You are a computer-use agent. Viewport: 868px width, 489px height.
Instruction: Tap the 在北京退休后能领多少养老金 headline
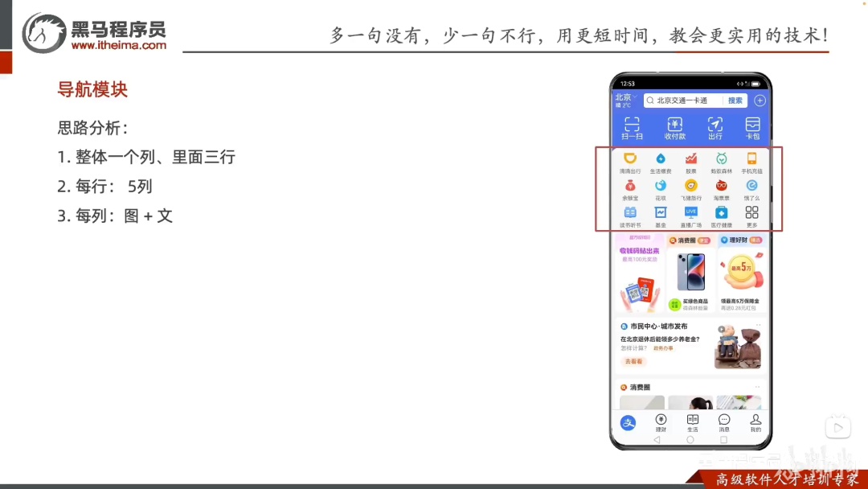(660, 339)
